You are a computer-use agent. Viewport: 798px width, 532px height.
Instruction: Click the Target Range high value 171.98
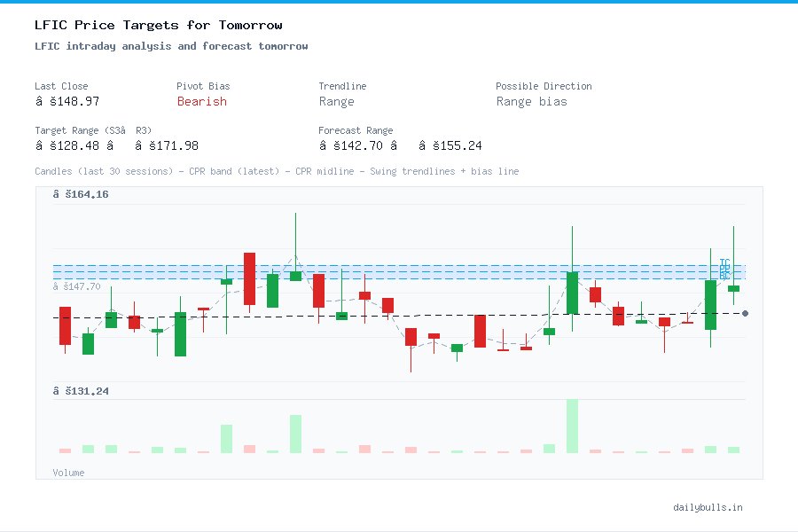coord(167,145)
